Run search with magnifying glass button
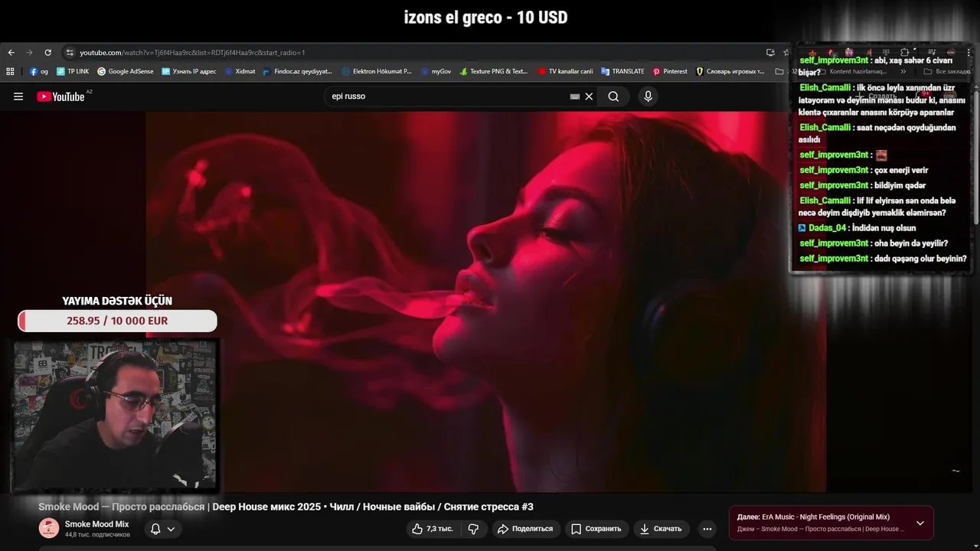 point(613,96)
